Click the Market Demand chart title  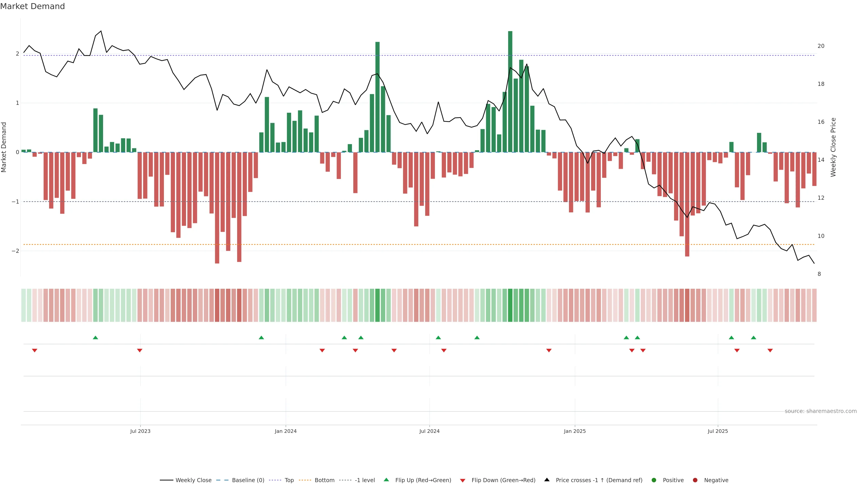[x=32, y=6]
